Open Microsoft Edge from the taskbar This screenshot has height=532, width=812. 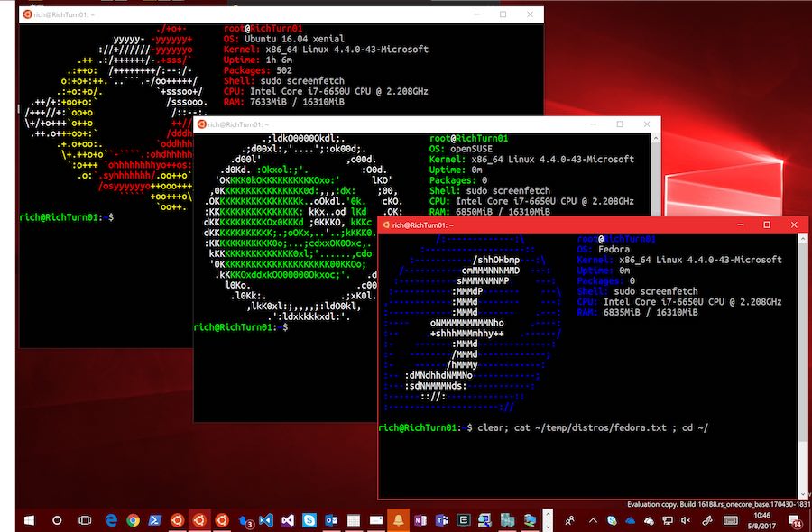tap(110, 520)
